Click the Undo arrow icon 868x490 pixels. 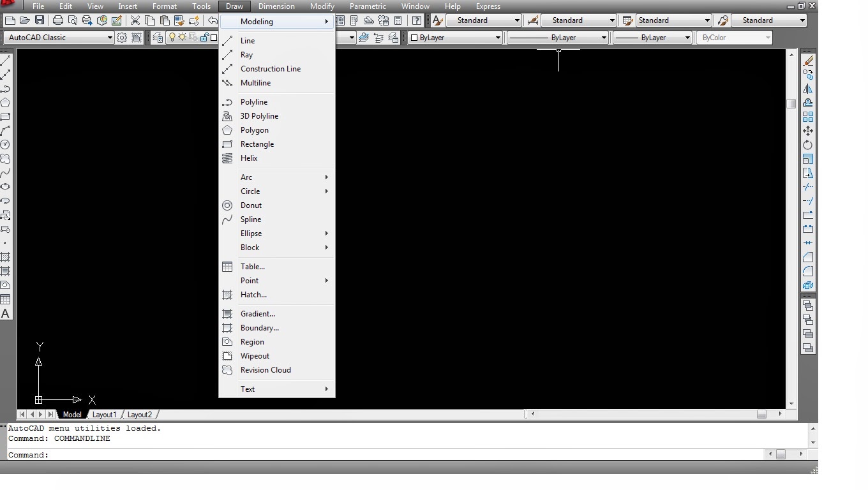coord(212,20)
